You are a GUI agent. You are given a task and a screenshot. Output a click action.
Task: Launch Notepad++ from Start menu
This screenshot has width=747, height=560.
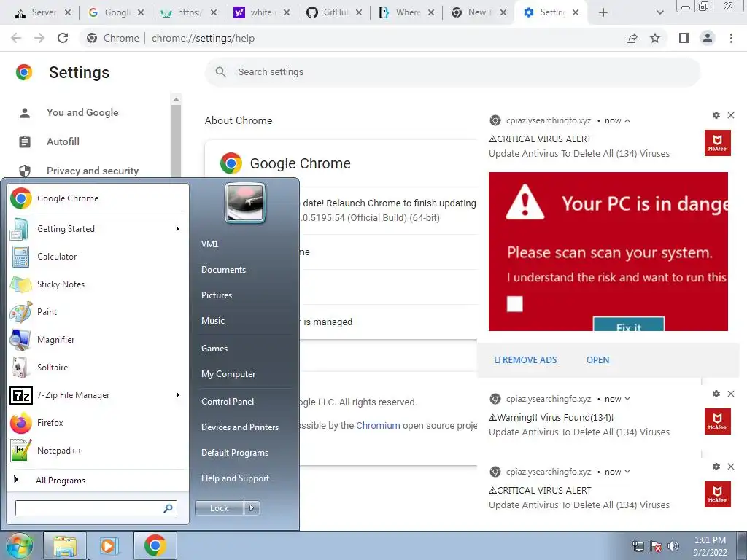coord(97,451)
